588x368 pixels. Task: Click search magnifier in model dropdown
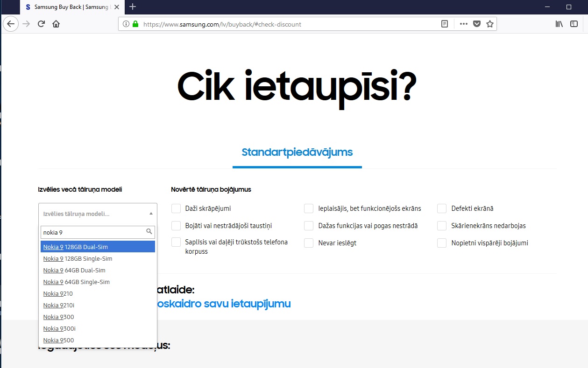pyautogui.click(x=149, y=231)
